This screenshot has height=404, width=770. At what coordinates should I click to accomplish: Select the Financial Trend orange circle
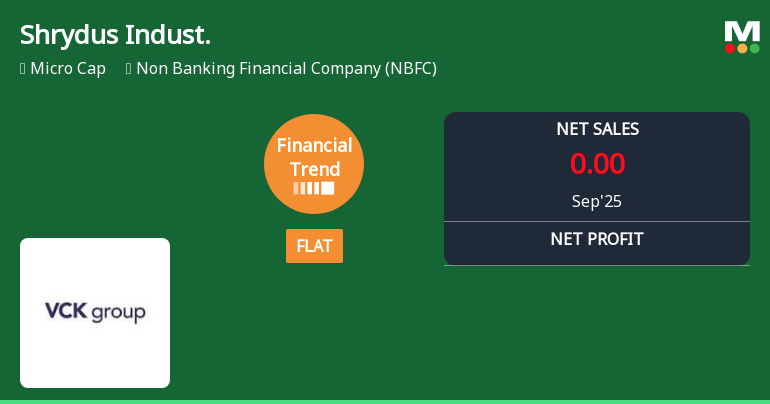click(314, 164)
